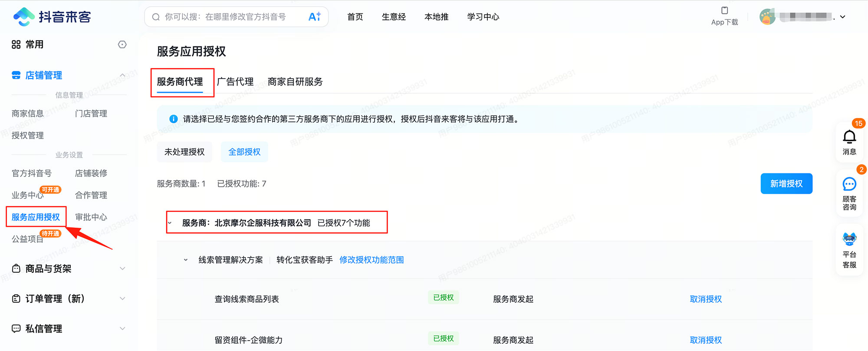Click the AI assistant icon in search box
Screen dimensions: 868x351
tap(315, 17)
